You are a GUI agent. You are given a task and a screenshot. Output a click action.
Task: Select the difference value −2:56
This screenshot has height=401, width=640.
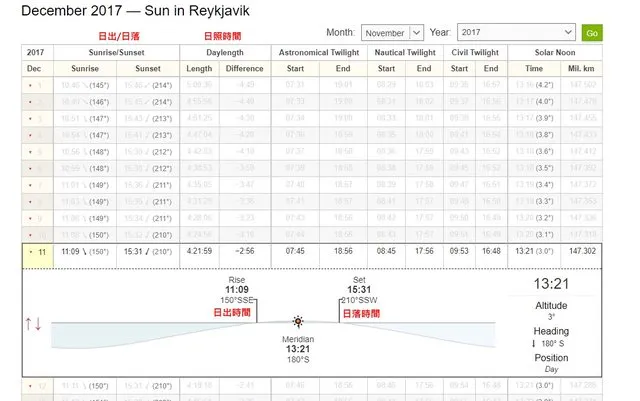pos(244,251)
